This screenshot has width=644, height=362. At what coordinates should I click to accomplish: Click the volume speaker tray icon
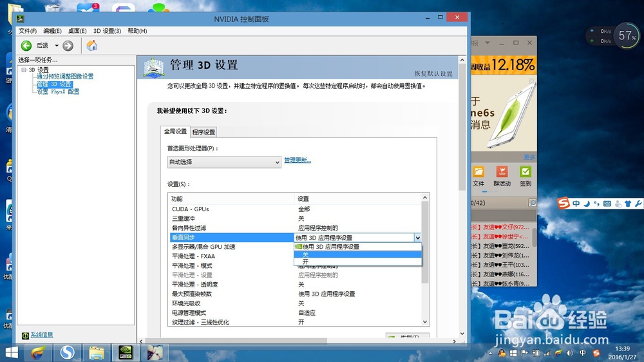click(570, 353)
